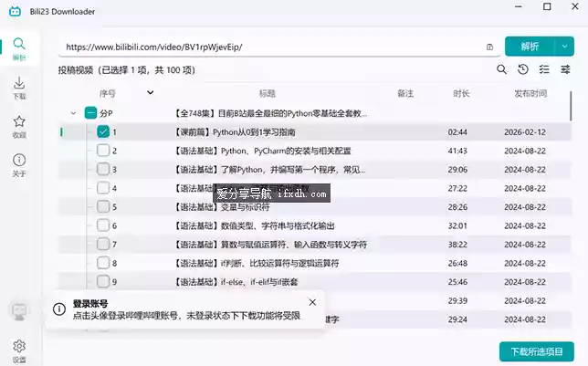Click the 标题 column header
Screen dimensions: 588x366
267,93
